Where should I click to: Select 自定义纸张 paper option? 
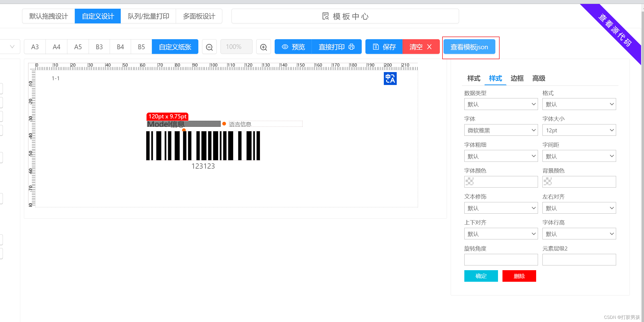tap(175, 47)
